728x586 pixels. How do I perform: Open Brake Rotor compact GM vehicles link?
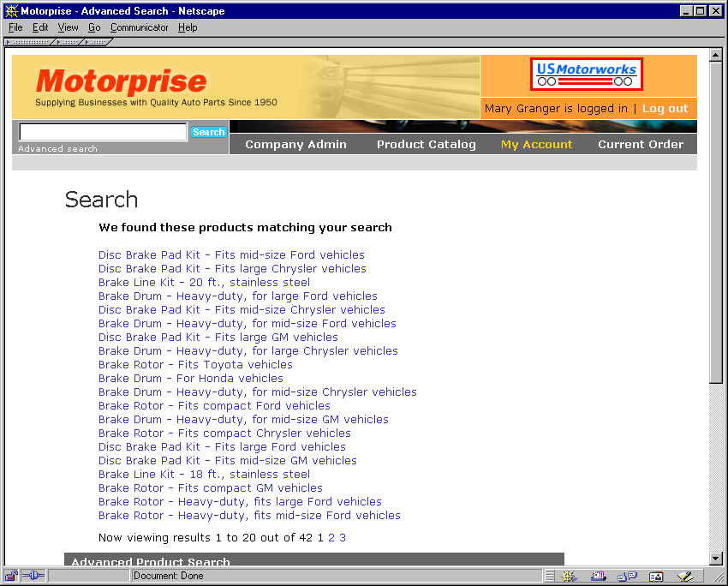pyautogui.click(x=211, y=487)
